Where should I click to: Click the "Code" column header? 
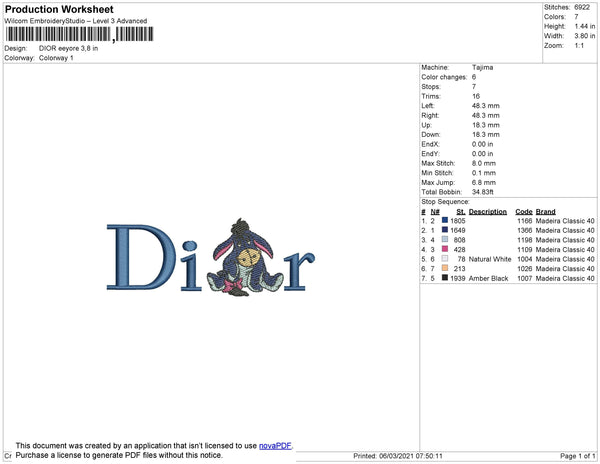pyautogui.click(x=523, y=212)
